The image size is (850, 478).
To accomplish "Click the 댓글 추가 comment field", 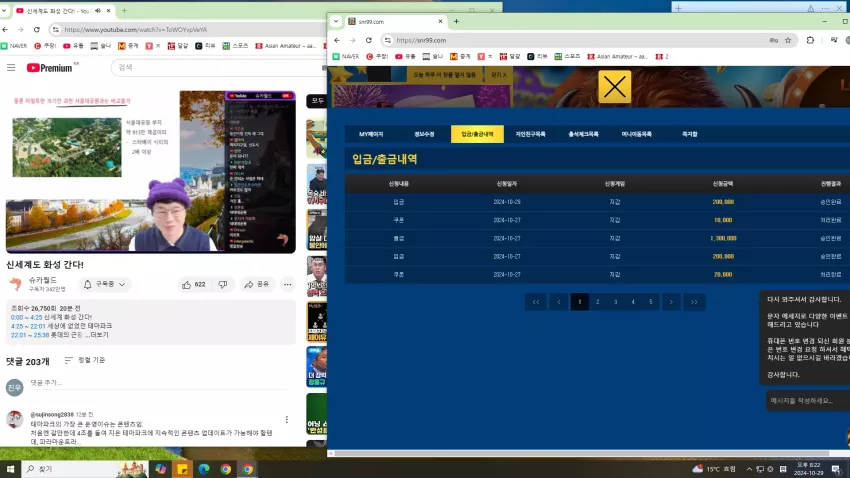I will (158, 383).
